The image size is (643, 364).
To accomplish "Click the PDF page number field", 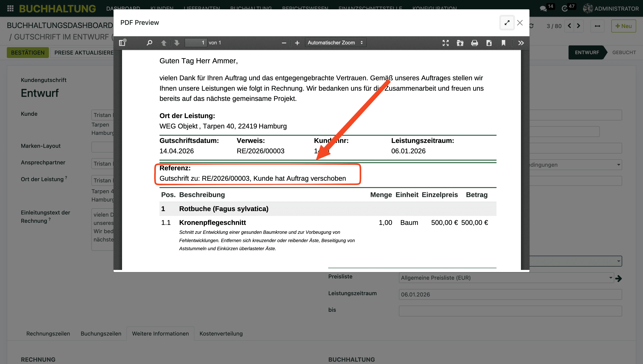I will [x=196, y=43].
